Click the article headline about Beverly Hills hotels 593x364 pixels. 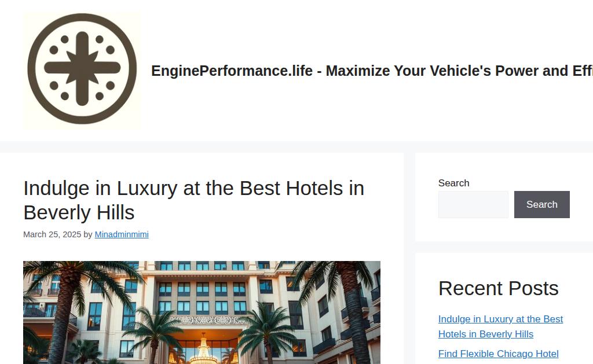pyautogui.click(x=193, y=200)
